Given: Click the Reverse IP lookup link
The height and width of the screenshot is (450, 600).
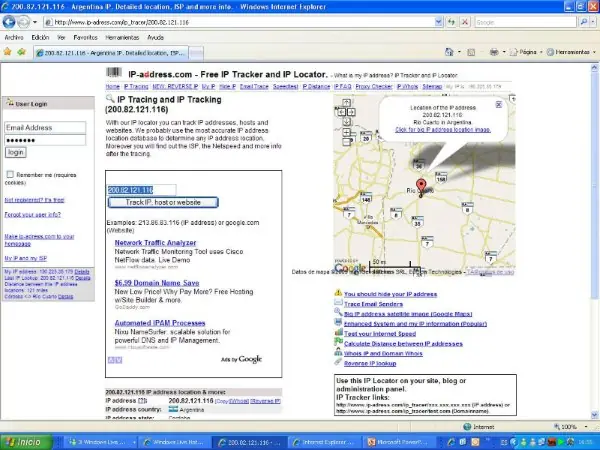Looking at the screenshot, I should [370, 364].
